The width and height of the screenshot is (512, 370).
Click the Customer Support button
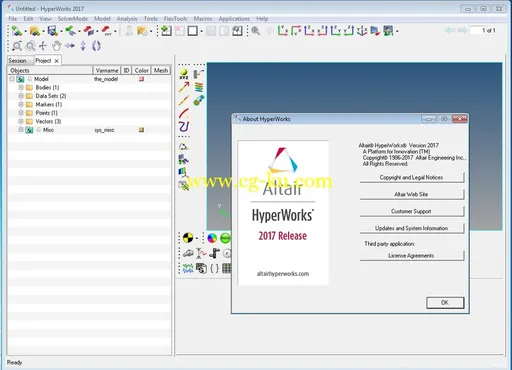412,211
